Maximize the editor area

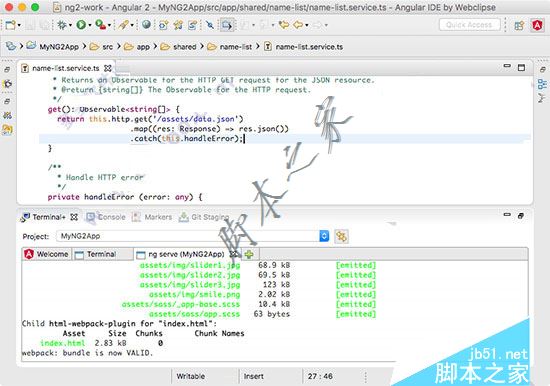(x=522, y=67)
